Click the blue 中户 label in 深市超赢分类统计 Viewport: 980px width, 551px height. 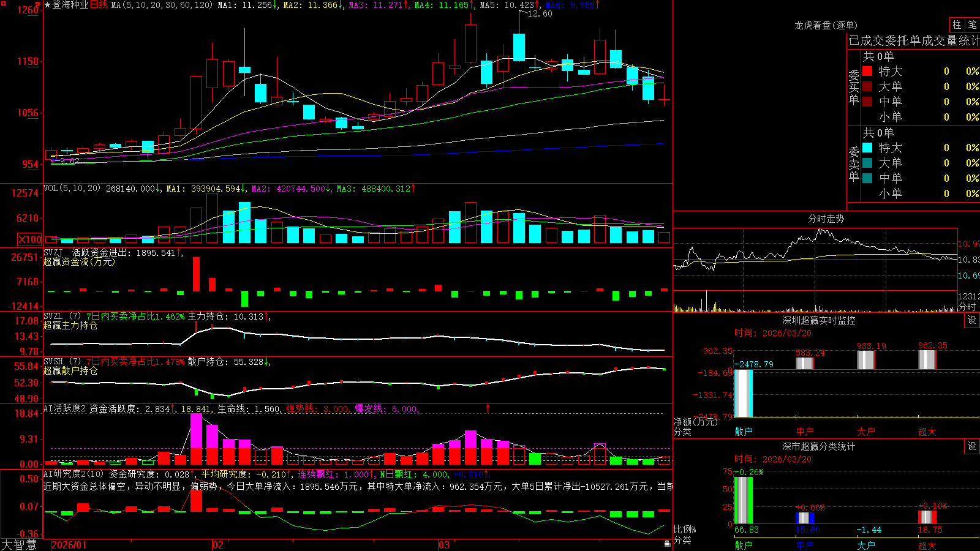pos(805,545)
